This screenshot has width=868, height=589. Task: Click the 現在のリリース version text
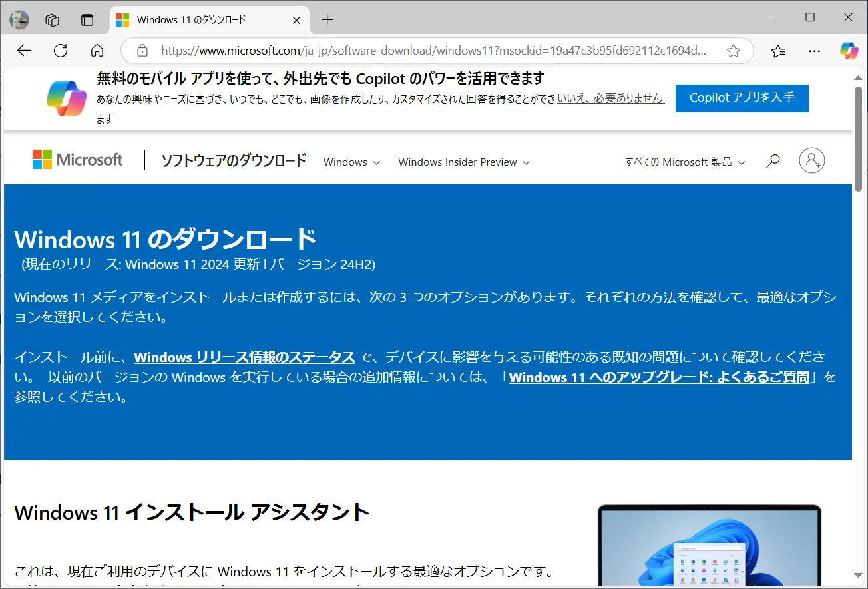coord(198,264)
